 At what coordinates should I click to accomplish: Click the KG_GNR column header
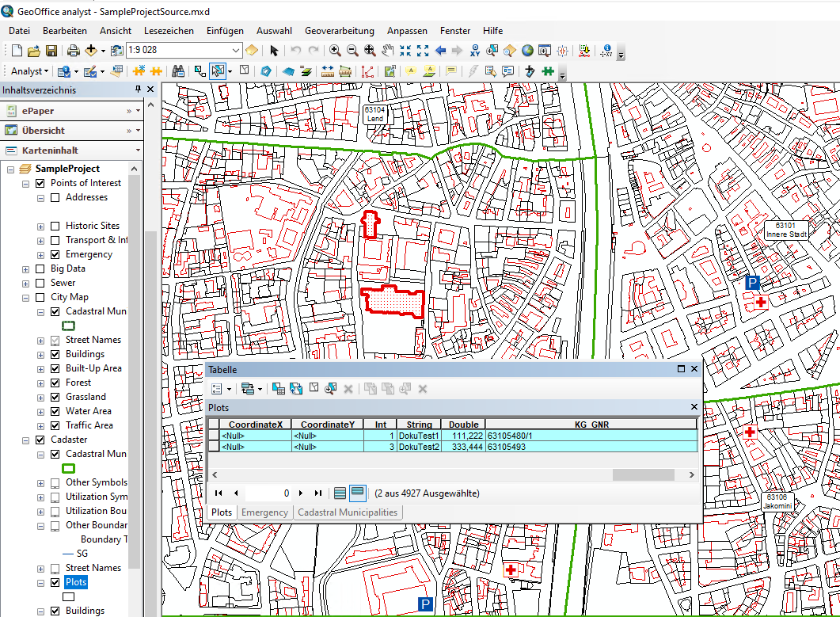[x=591, y=425]
